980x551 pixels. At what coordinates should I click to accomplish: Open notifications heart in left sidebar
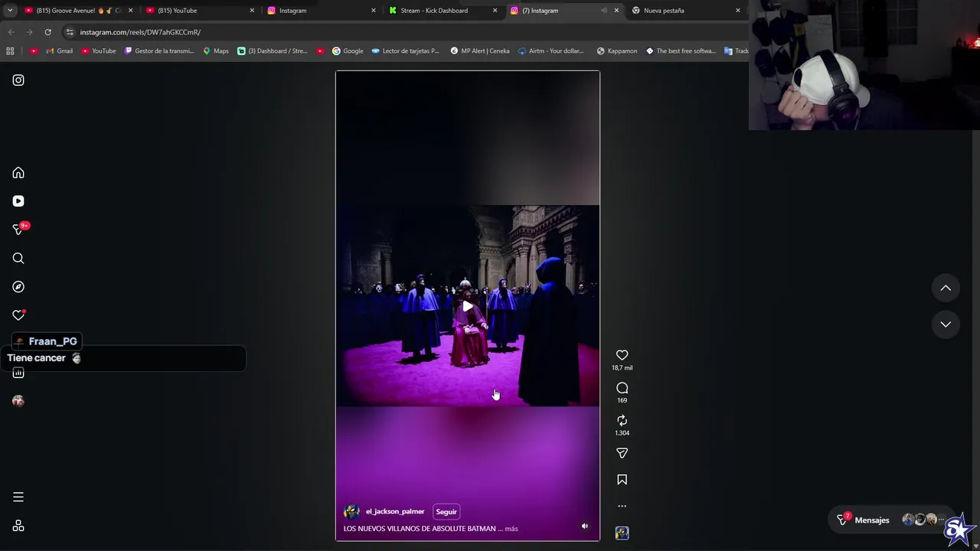pyautogui.click(x=18, y=315)
